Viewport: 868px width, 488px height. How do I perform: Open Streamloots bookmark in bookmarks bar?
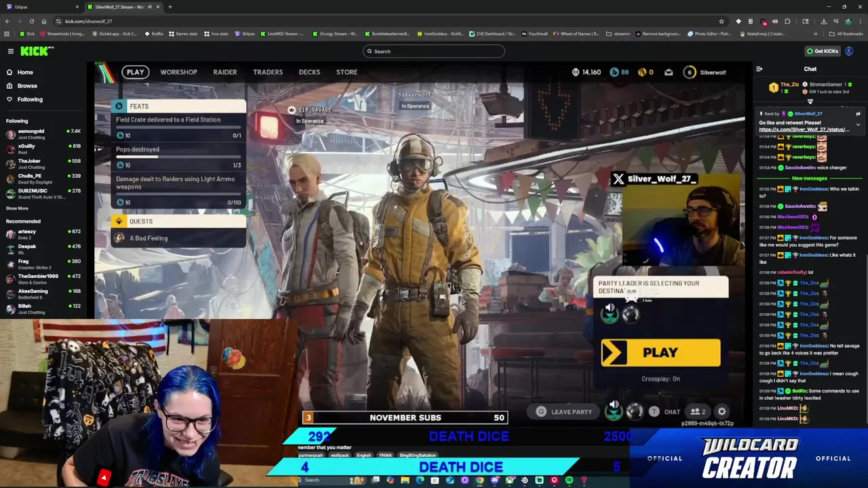pos(63,34)
